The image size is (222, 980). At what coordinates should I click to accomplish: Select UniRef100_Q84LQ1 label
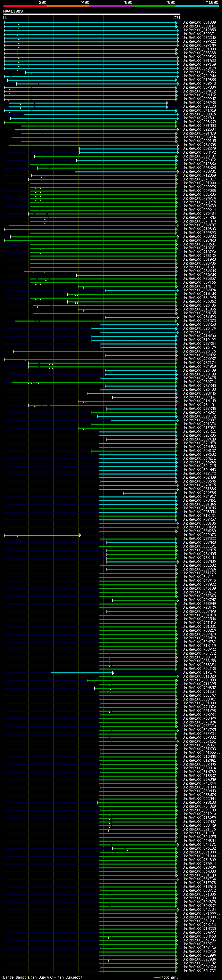pyautogui.click(x=199, y=405)
